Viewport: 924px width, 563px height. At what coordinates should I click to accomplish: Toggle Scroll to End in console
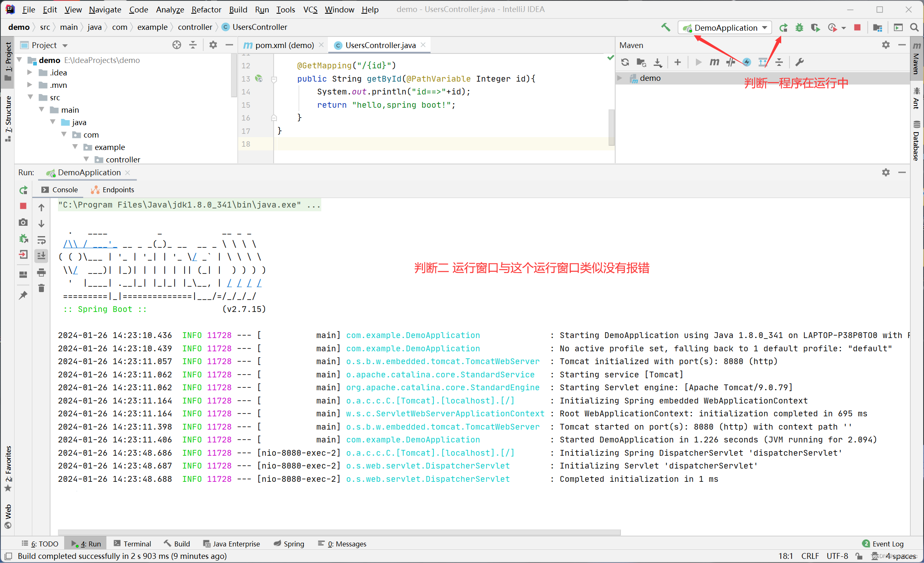pos(41,256)
